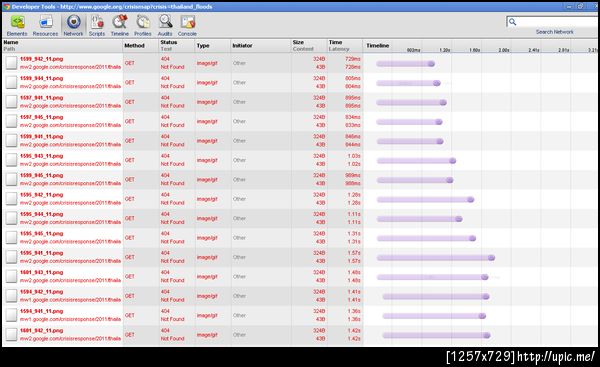This screenshot has width=600, height=367.
Task: Select request name 1601_942_11.png
Action: [41, 331]
